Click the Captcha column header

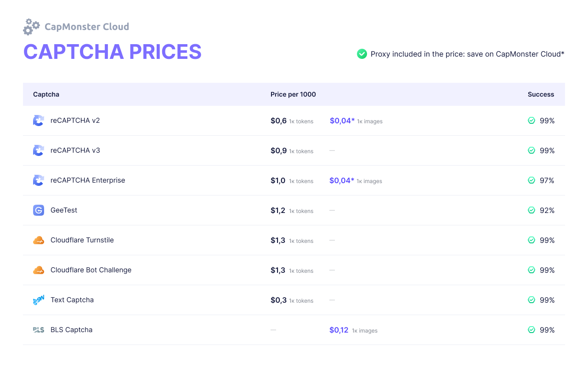(x=46, y=94)
